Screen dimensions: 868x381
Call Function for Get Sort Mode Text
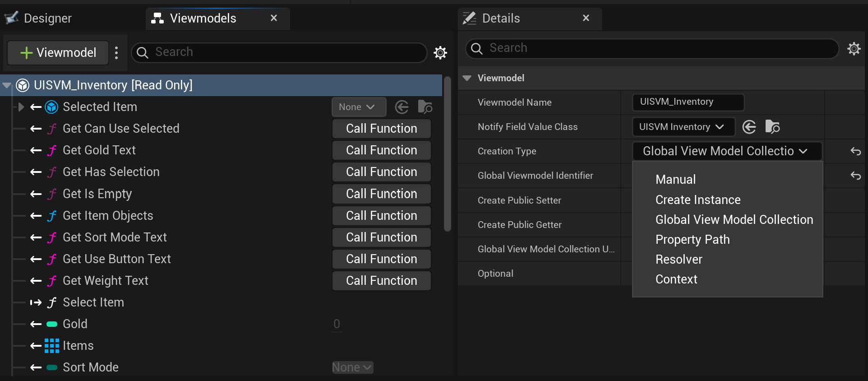pyautogui.click(x=382, y=237)
